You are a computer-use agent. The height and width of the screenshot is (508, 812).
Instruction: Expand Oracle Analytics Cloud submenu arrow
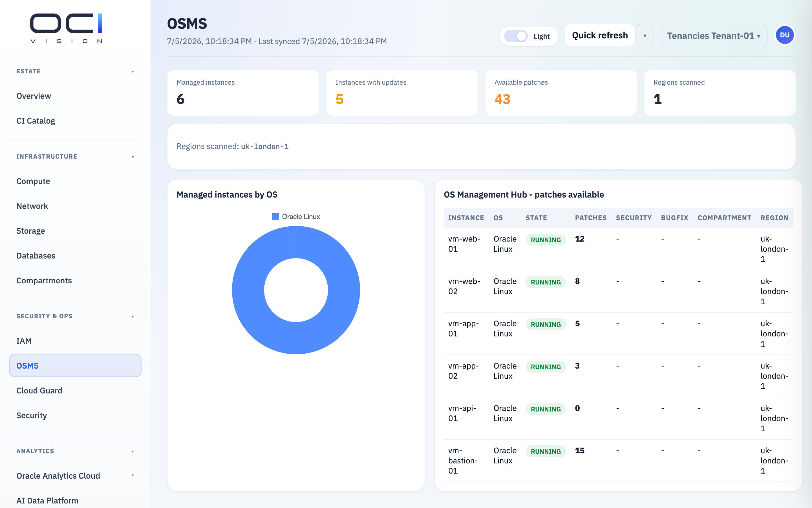[x=133, y=476]
